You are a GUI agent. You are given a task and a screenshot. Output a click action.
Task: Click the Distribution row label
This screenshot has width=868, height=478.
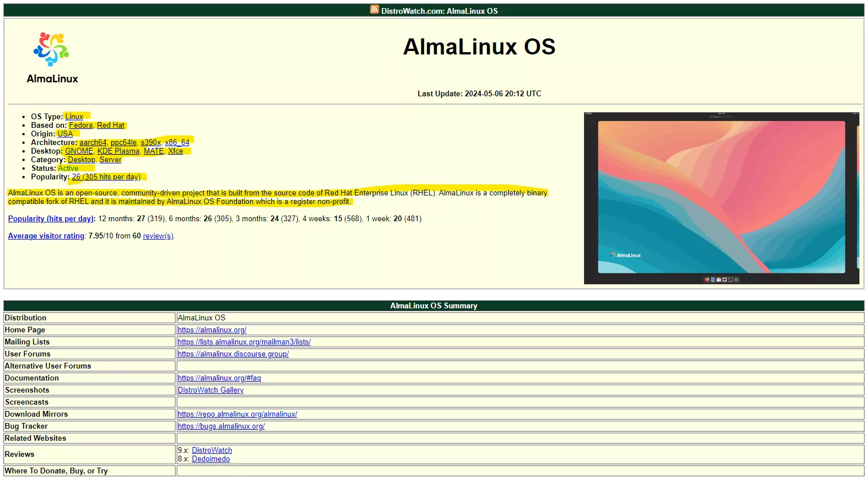(x=26, y=318)
